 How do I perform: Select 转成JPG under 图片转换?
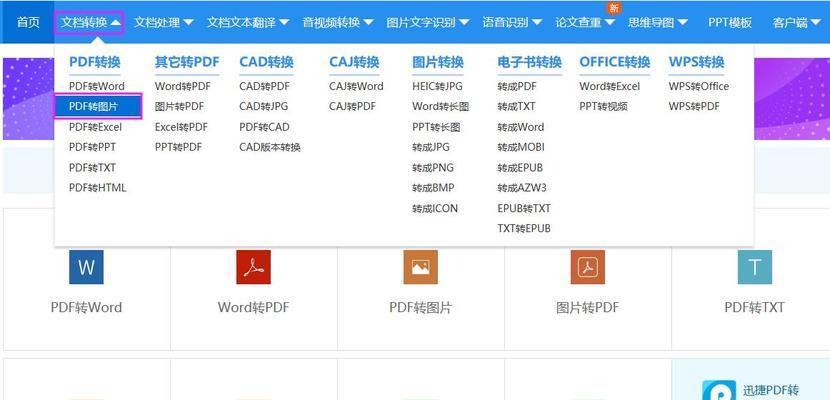(x=431, y=147)
